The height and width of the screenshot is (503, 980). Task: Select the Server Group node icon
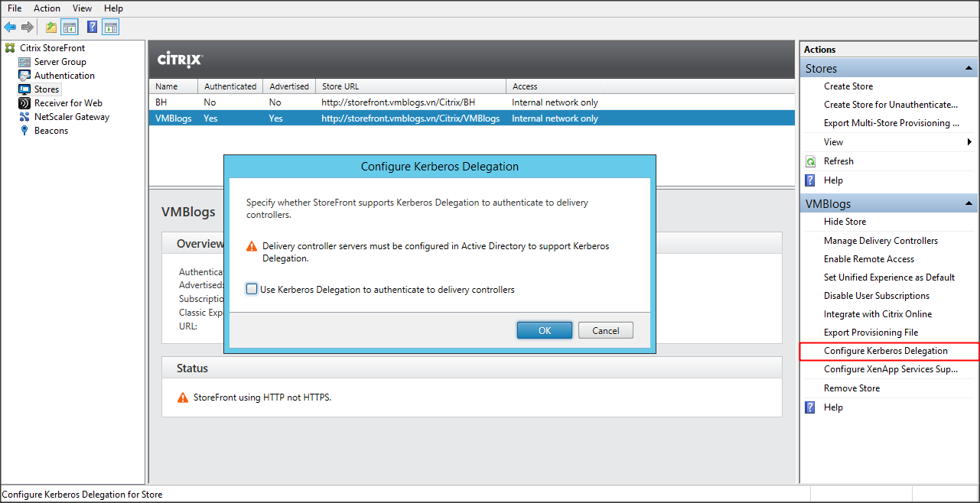(x=25, y=62)
